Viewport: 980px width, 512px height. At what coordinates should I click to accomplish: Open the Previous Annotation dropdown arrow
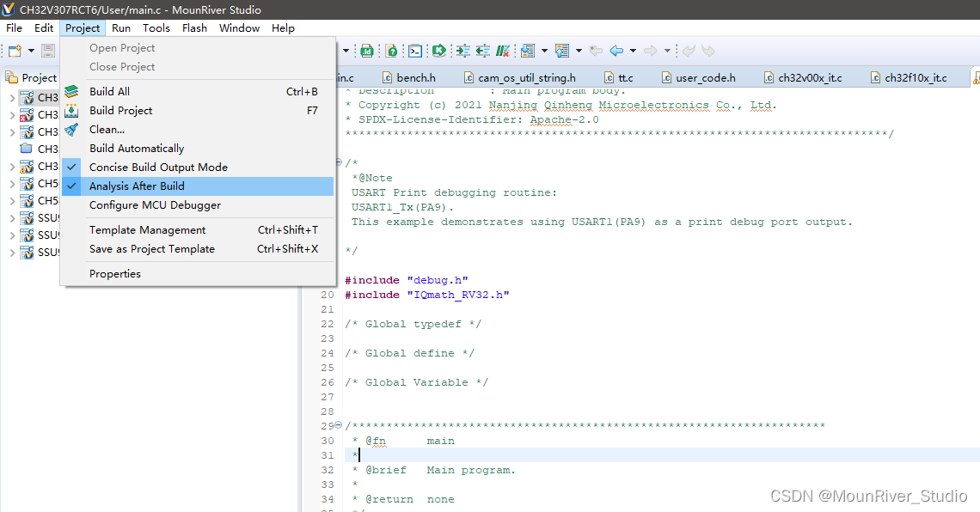[579, 51]
